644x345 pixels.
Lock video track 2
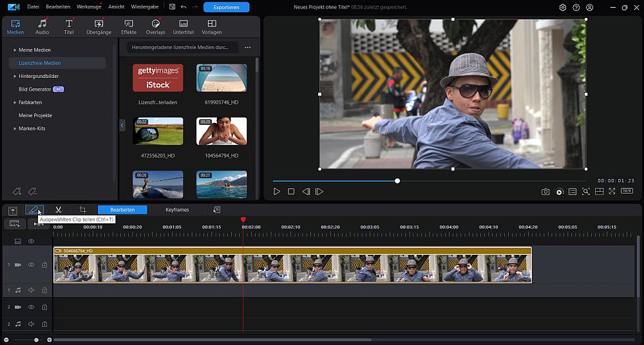[44, 307]
